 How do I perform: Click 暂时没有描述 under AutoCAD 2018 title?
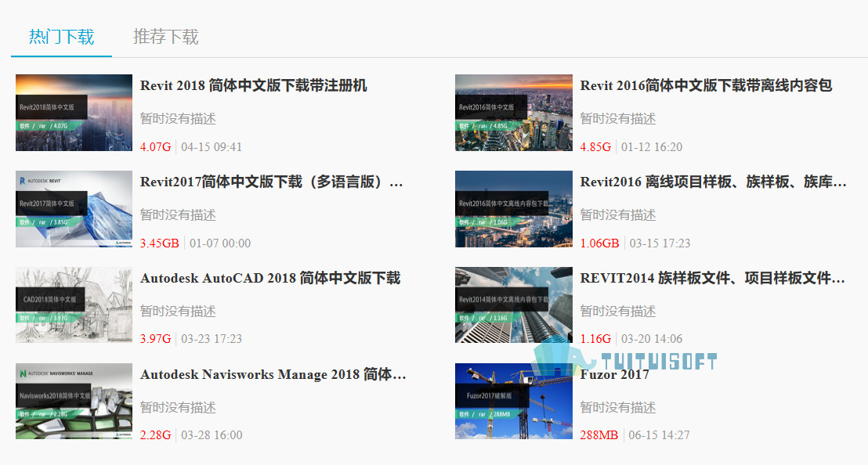pos(178,312)
